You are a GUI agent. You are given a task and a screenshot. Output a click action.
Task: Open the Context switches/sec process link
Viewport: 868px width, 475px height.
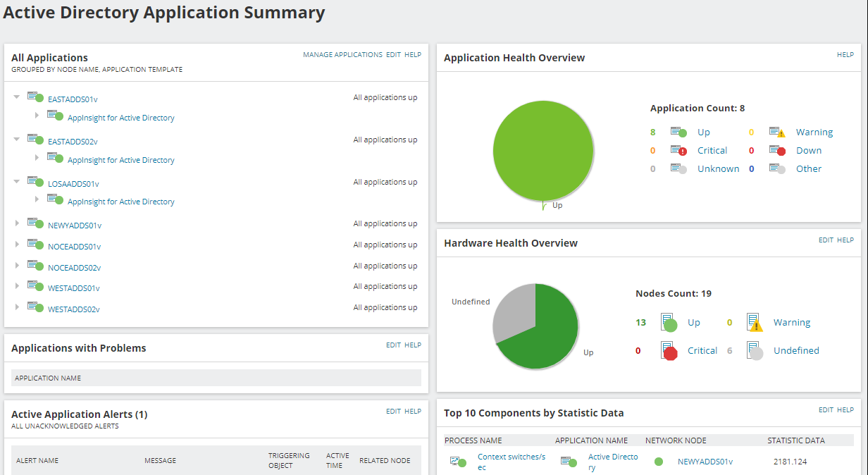click(x=512, y=462)
